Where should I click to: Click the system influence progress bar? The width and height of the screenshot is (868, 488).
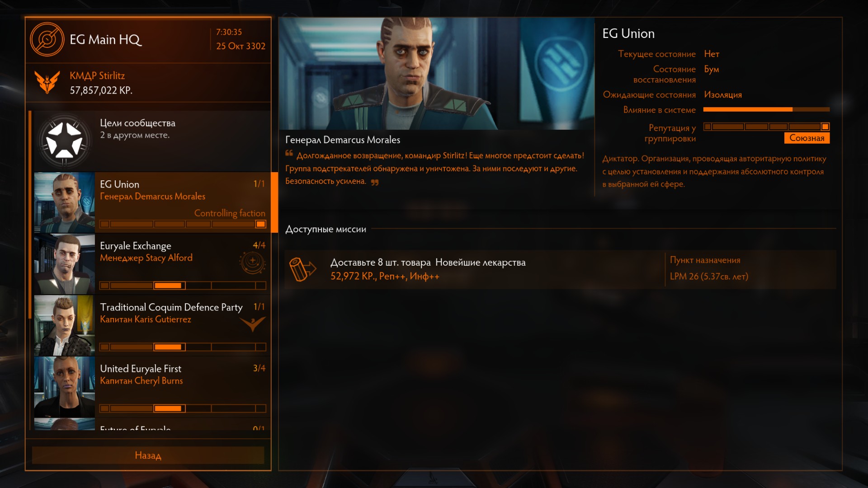pos(766,109)
